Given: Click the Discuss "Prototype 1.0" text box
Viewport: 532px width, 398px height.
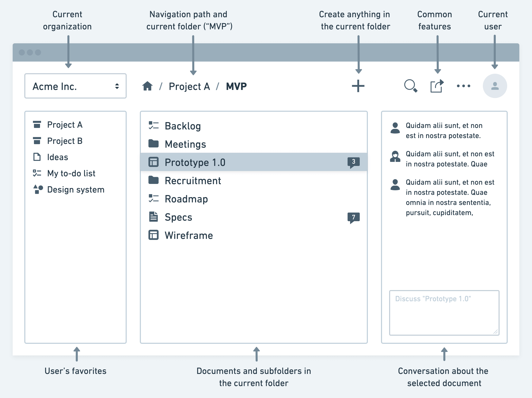Looking at the screenshot, I should (x=444, y=313).
